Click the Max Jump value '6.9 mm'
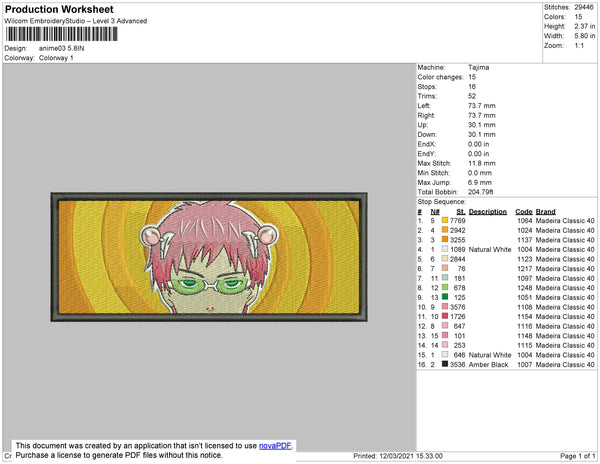 pos(480,182)
